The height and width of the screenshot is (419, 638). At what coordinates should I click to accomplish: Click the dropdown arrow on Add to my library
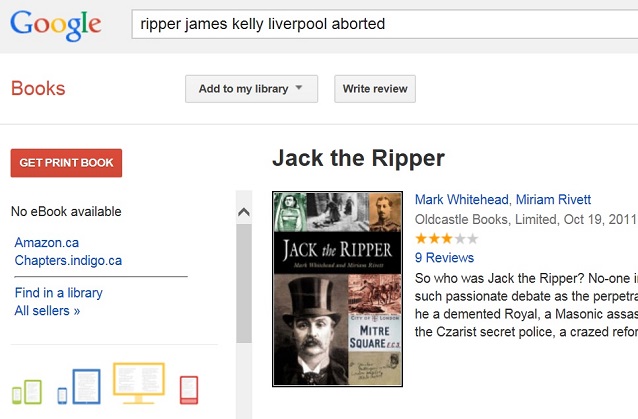[x=299, y=87]
